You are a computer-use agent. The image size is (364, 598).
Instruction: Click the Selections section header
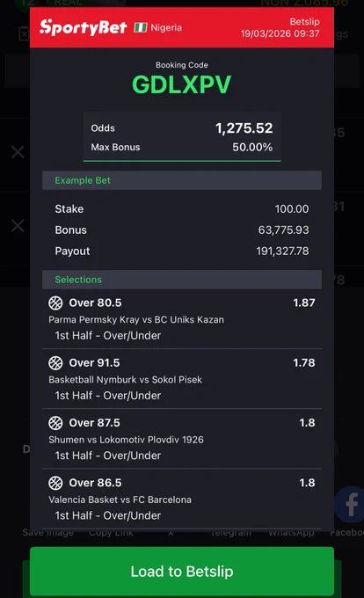coord(182,280)
